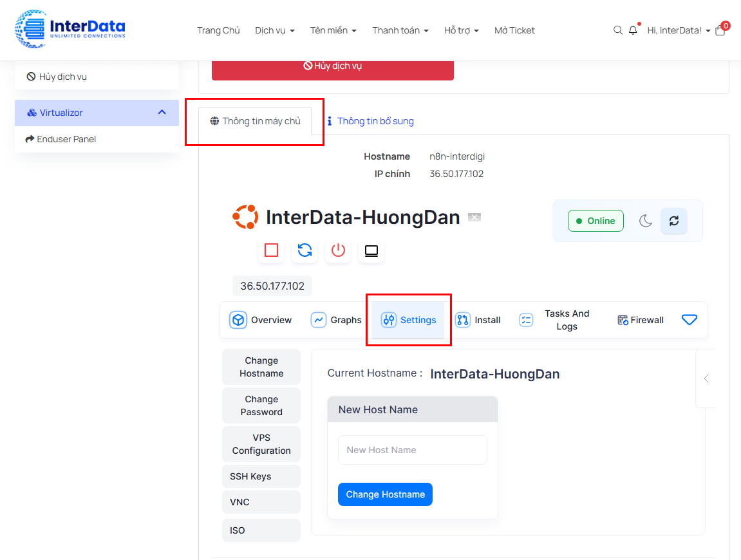Viewport: 741px width, 560px height.
Task: Open the shopping cart icon
Action: click(720, 30)
